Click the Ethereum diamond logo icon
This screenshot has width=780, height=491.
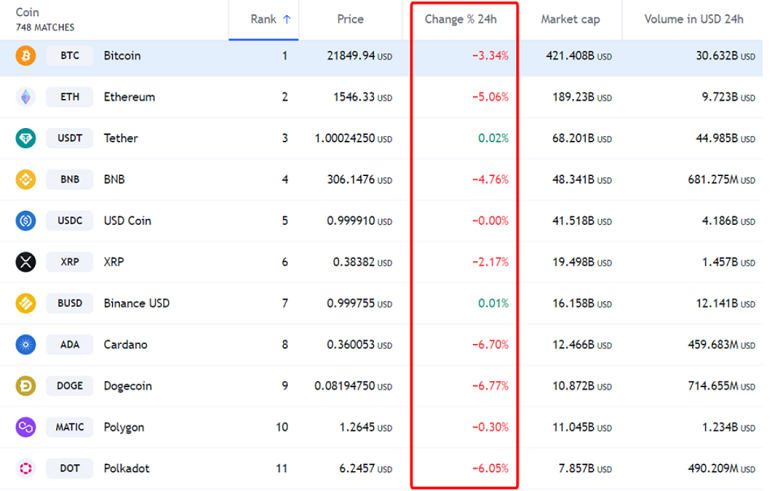(x=25, y=97)
